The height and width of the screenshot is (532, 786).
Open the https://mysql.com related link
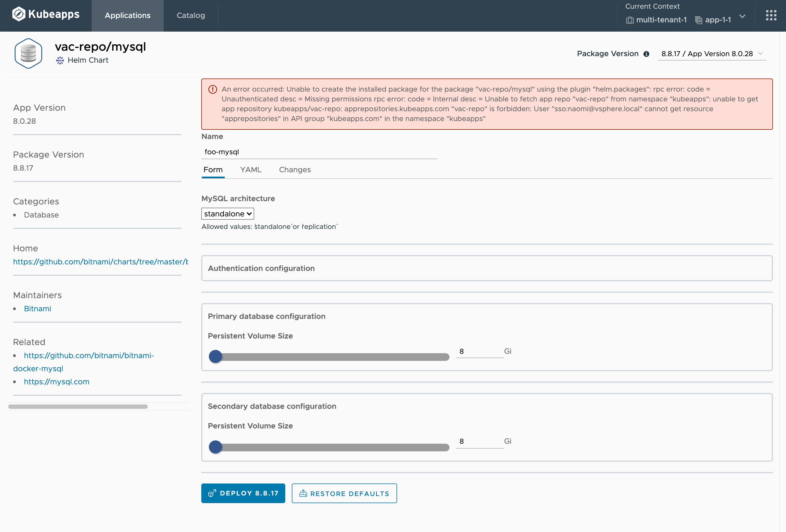tap(56, 382)
